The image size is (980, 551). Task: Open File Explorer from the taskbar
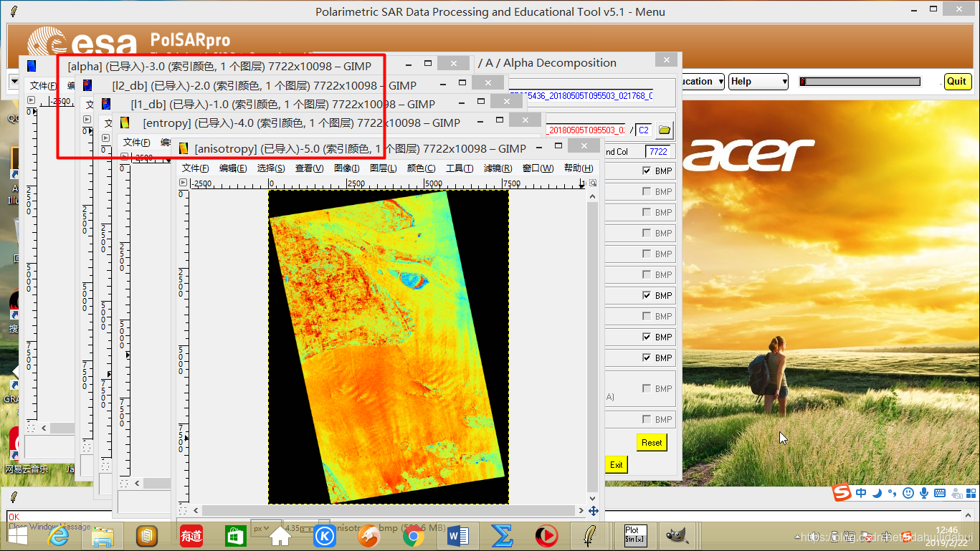coord(103,535)
